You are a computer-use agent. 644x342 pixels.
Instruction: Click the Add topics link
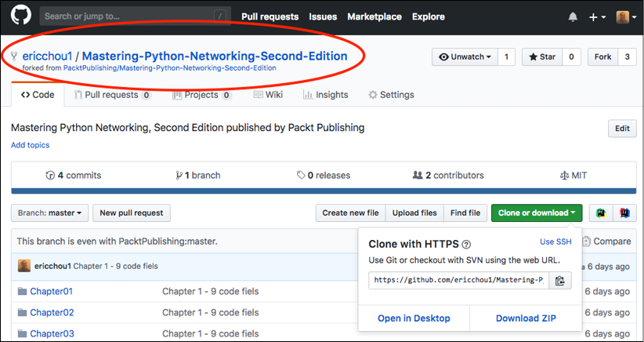[30, 145]
